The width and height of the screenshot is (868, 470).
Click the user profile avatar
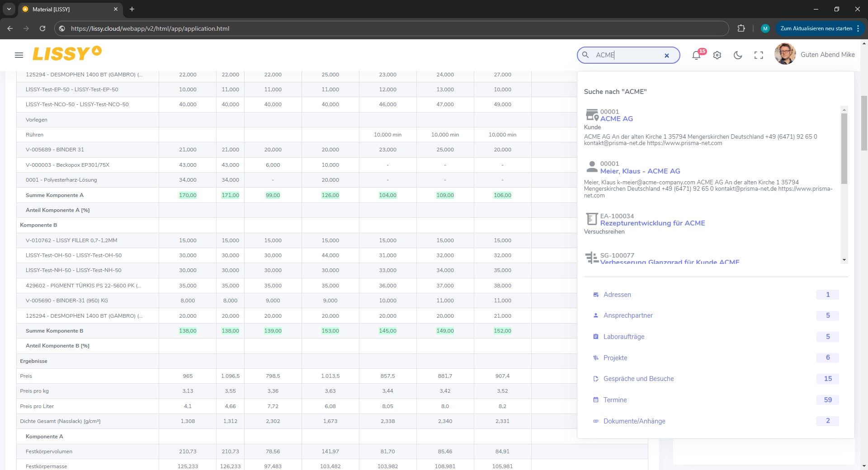[x=785, y=54]
